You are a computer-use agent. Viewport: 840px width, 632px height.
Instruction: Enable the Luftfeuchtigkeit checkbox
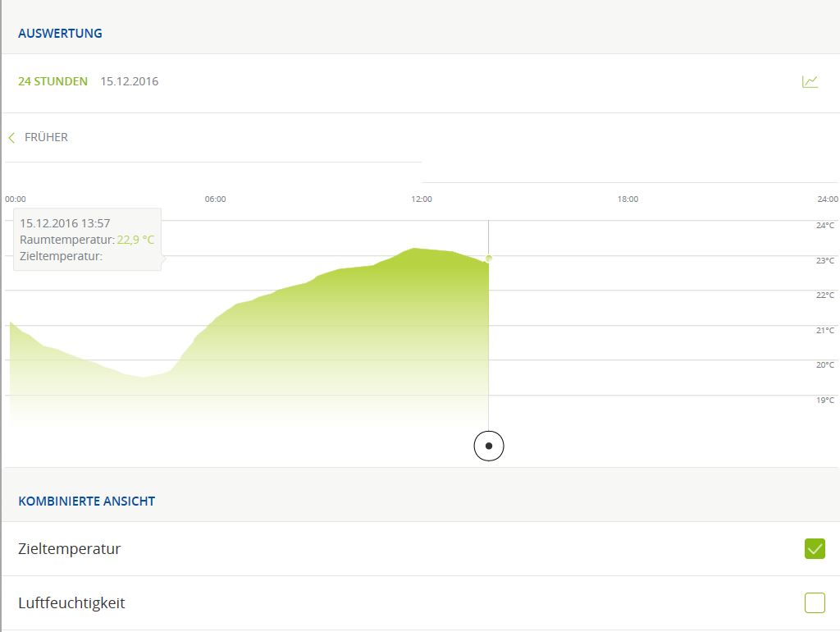[x=814, y=603]
